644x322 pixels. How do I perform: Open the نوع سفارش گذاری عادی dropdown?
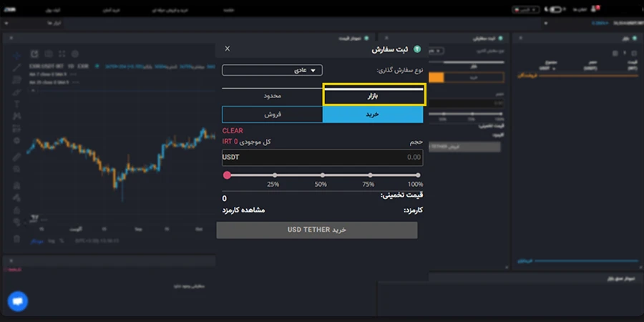click(x=273, y=70)
